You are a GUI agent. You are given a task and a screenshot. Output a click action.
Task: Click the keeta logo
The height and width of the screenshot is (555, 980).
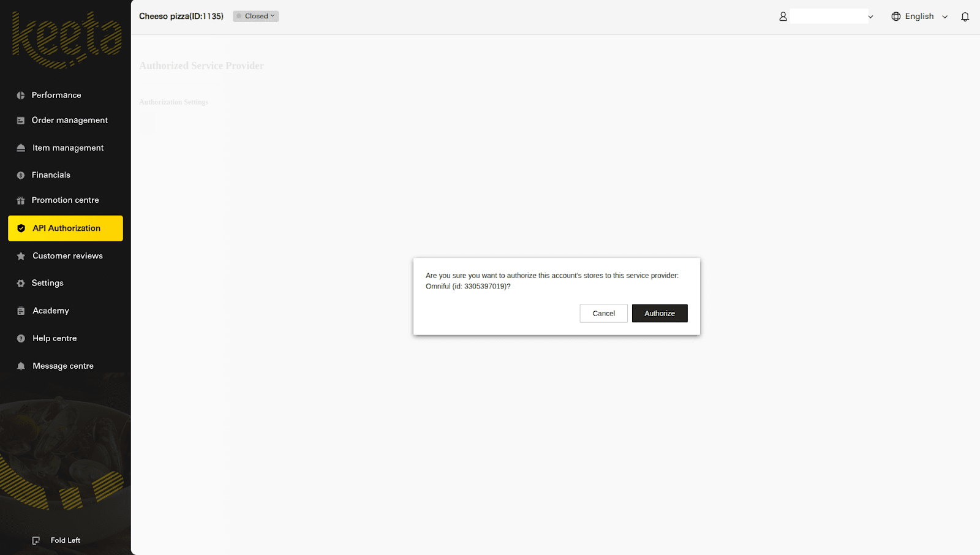(66, 40)
